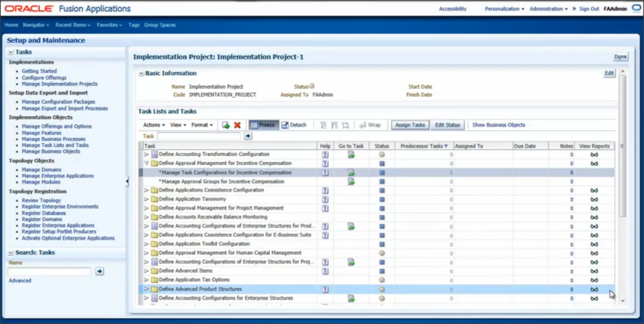This screenshot has height=324, width=644.
Task: Toggle the Freeze column button
Action: [x=263, y=125]
